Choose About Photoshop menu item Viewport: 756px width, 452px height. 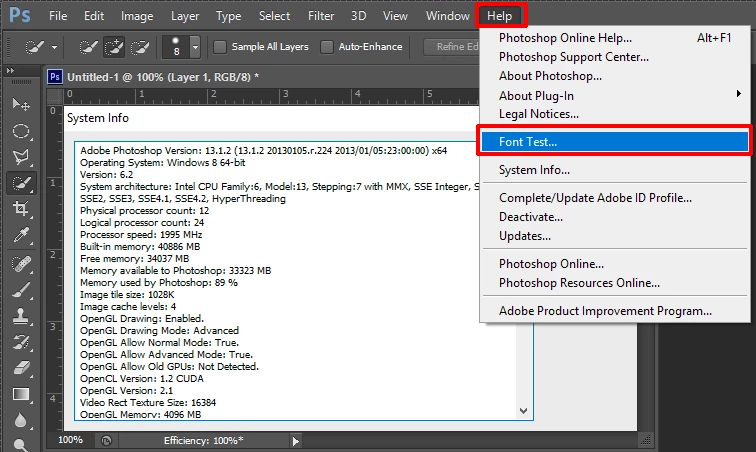[615, 76]
